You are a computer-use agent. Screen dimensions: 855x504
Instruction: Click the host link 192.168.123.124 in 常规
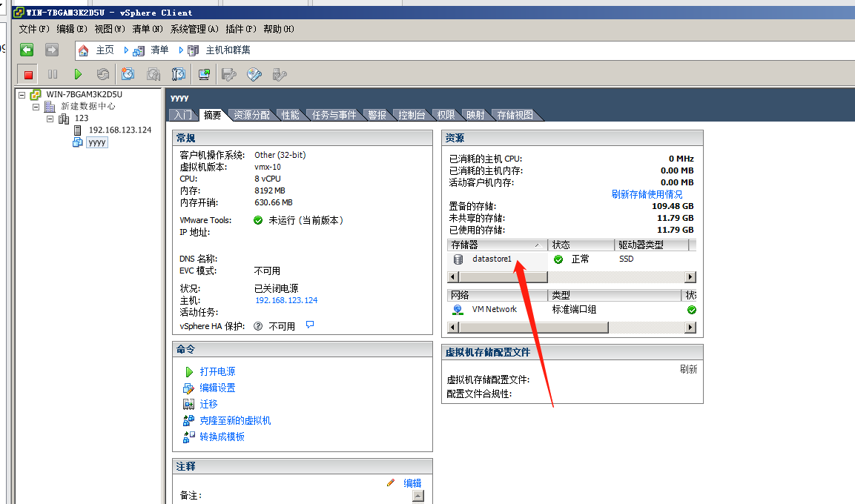(x=286, y=300)
